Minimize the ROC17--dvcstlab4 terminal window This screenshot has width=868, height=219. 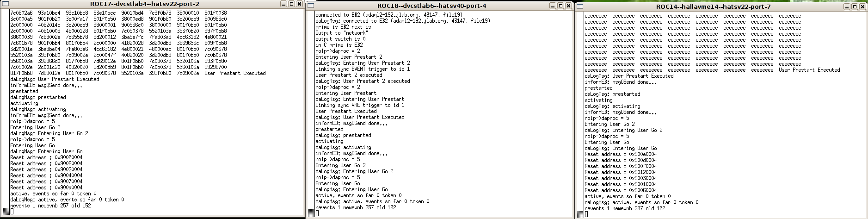click(284, 4)
